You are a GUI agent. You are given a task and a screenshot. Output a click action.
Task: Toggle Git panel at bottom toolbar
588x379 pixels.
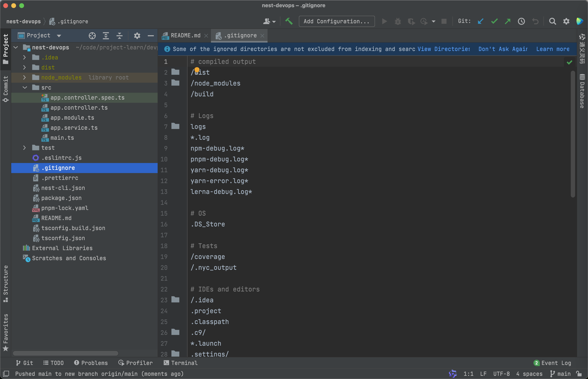23,363
